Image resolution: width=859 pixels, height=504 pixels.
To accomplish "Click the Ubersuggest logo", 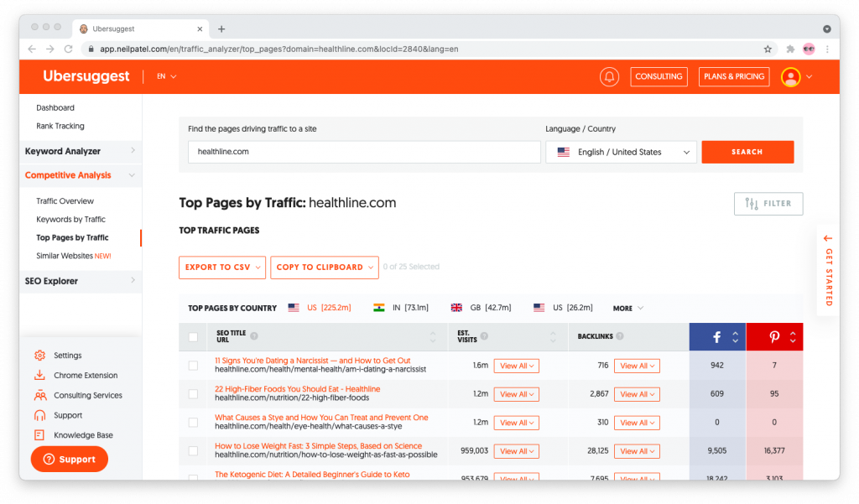I will pos(86,76).
